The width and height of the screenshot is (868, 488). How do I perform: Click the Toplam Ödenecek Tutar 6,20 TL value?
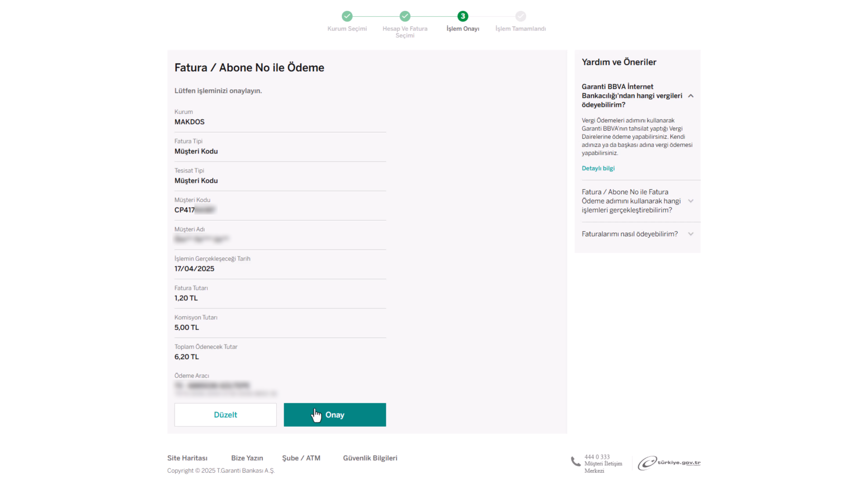(x=187, y=357)
